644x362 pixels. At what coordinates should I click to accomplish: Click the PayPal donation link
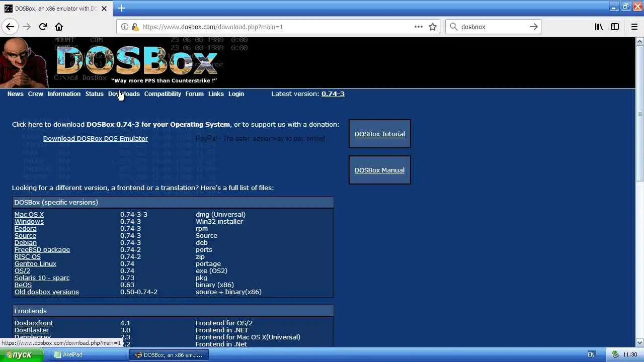tap(260, 138)
